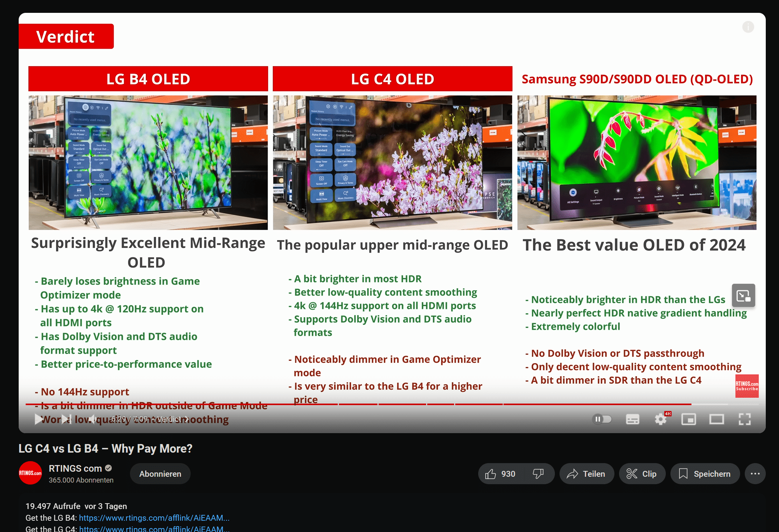Open more actions three-dot menu

[755, 474]
